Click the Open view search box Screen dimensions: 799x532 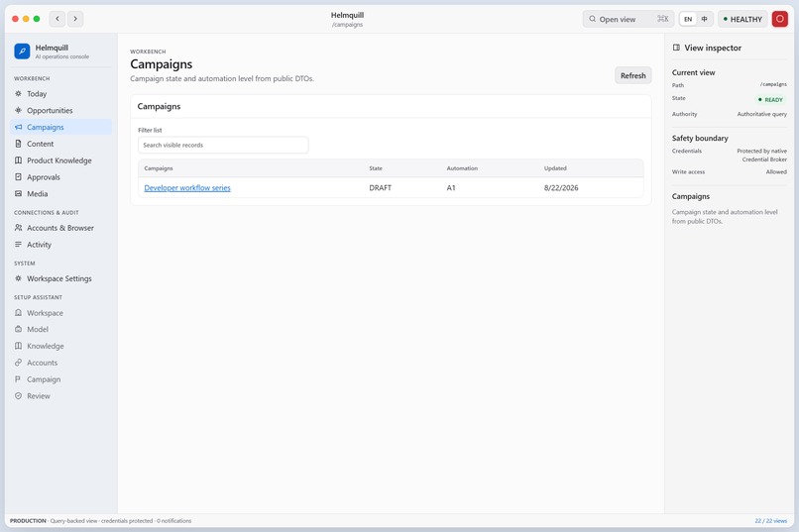(628, 19)
